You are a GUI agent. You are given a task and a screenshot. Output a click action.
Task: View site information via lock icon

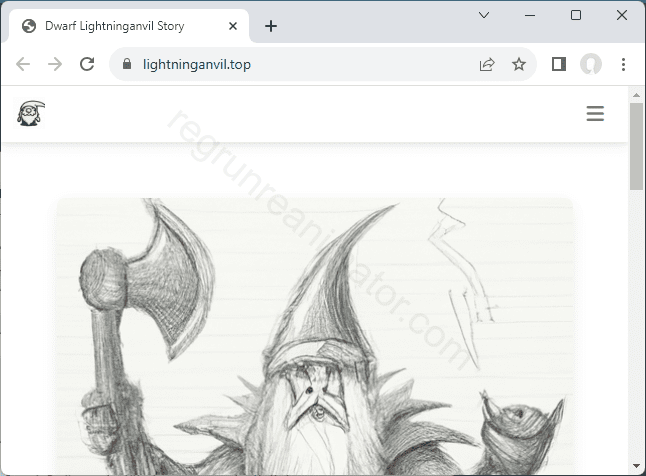pyautogui.click(x=126, y=64)
